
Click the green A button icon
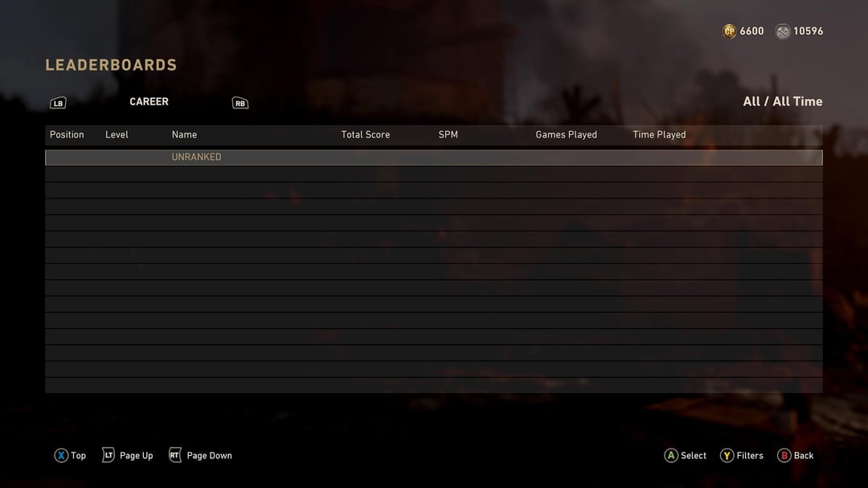(671, 455)
